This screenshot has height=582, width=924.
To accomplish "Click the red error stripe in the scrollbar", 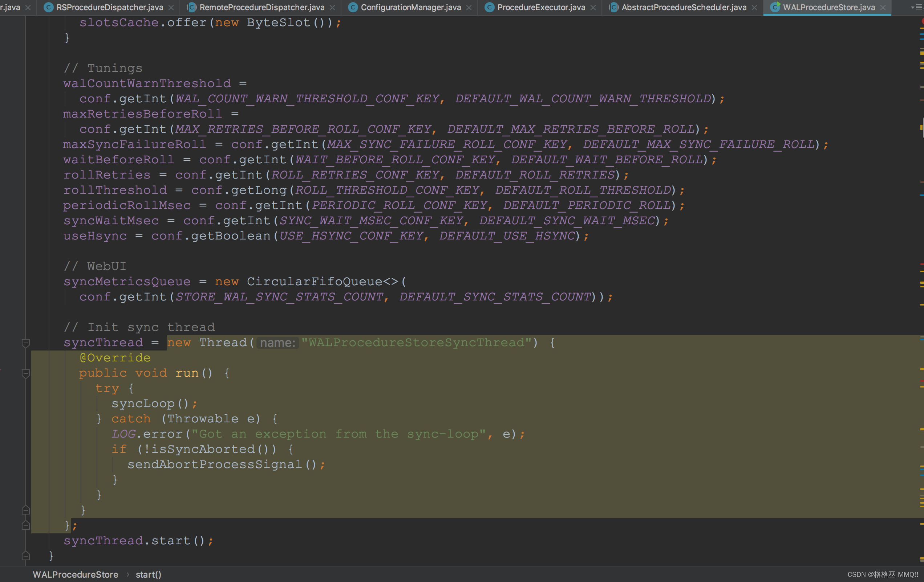I will point(921,265).
